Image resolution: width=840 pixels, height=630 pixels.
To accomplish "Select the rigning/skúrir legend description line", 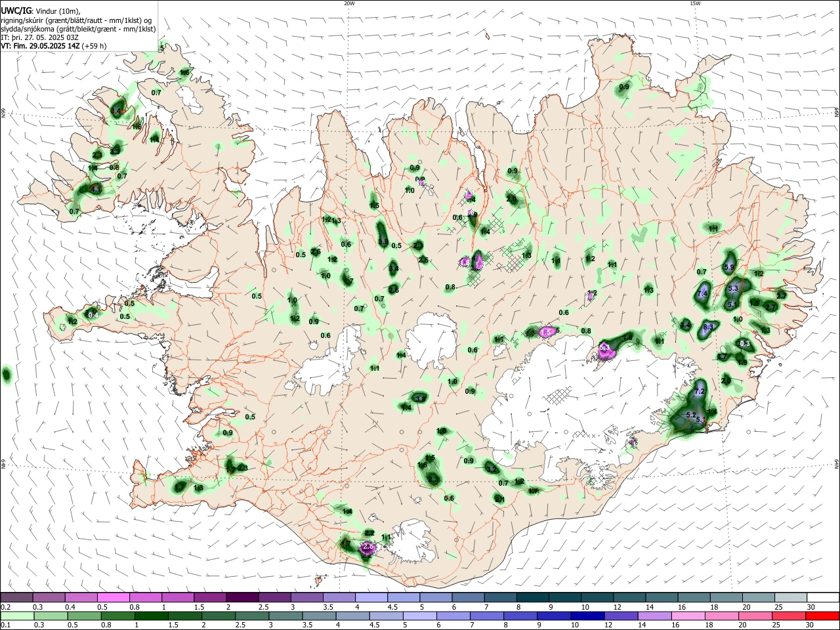I will coord(75,20).
